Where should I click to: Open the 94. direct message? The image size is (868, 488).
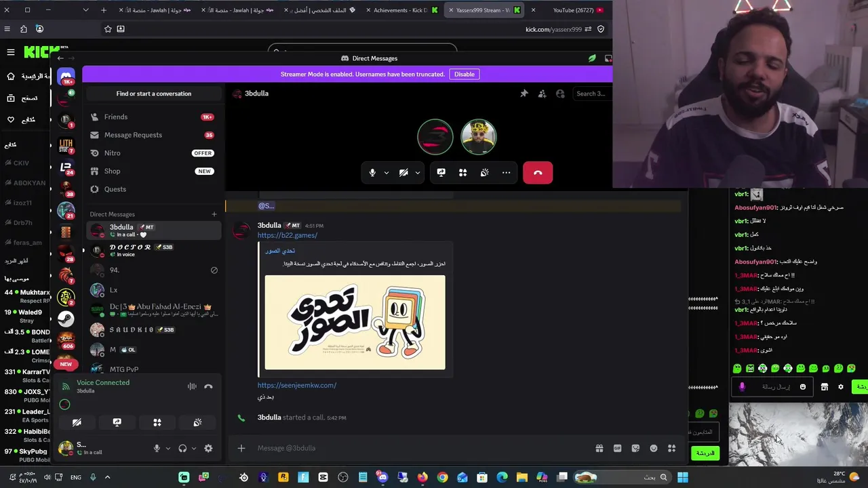[x=153, y=270]
